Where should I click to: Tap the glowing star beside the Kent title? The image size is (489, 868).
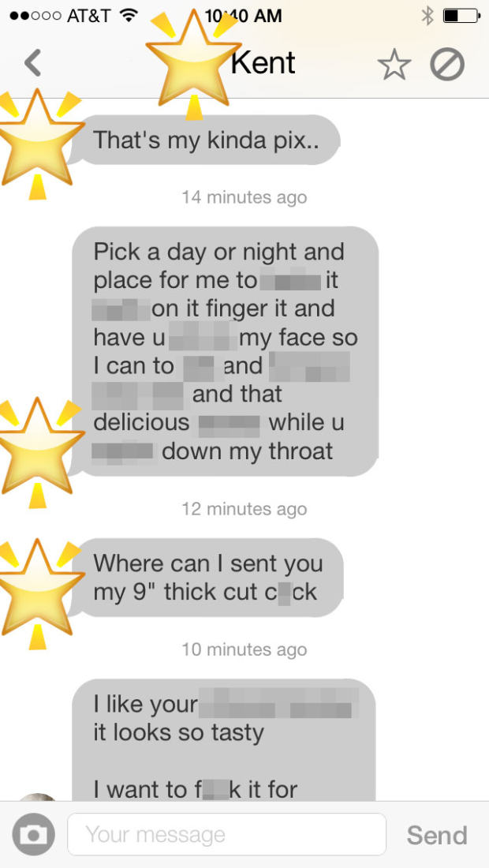193,62
